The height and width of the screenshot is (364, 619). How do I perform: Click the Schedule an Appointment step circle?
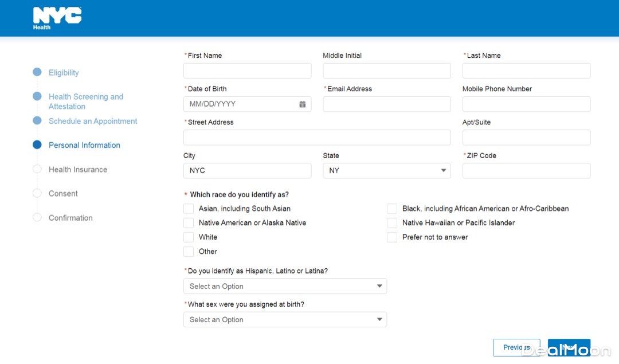(x=37, y=120)
